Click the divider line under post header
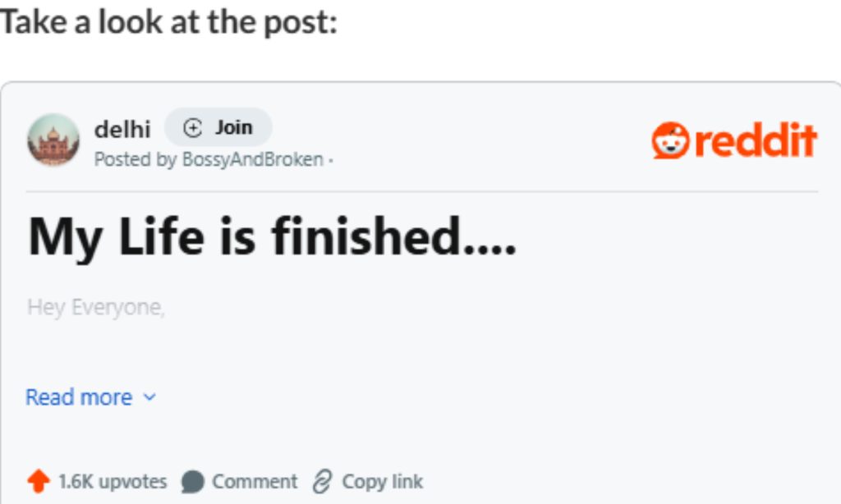841x504 pixels. (422, 191)
